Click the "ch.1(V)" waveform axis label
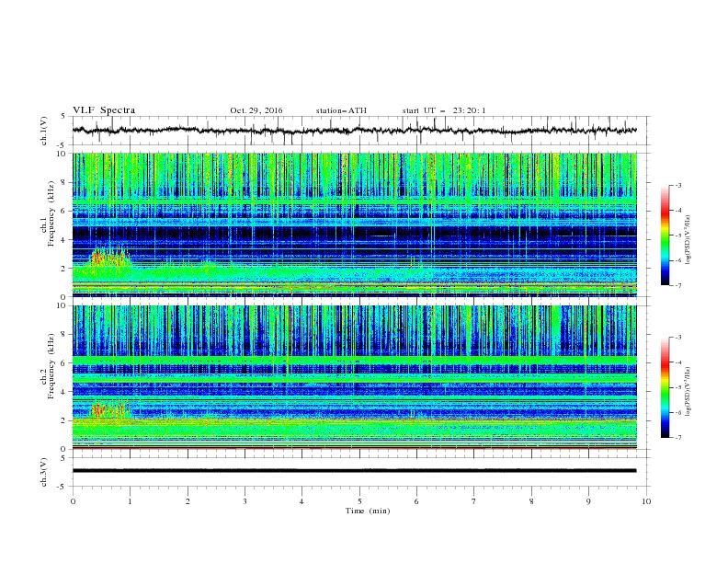This screenshot has width=728, height=563. point(44,131)
